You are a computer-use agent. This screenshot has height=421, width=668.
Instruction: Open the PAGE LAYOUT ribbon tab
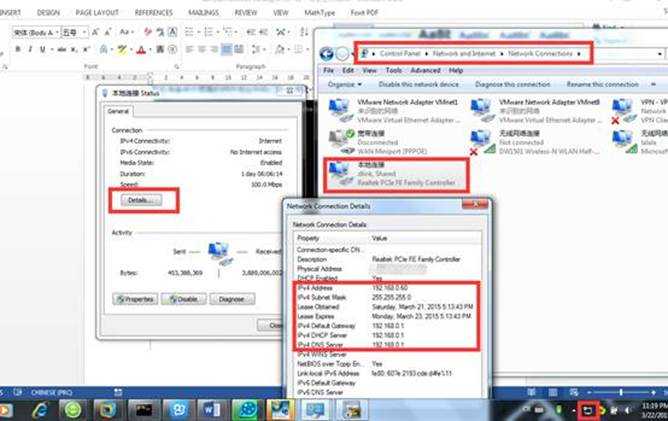click(97, 12)
